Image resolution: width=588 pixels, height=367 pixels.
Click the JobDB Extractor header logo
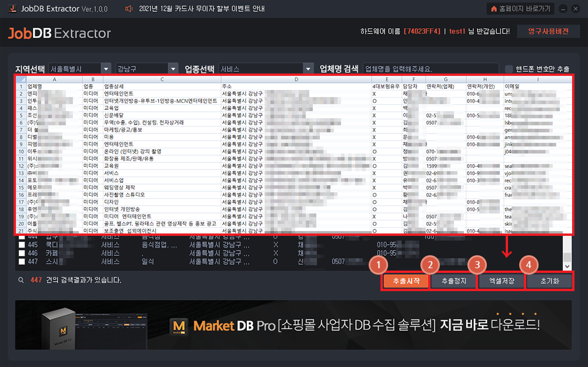coord(59,34)
